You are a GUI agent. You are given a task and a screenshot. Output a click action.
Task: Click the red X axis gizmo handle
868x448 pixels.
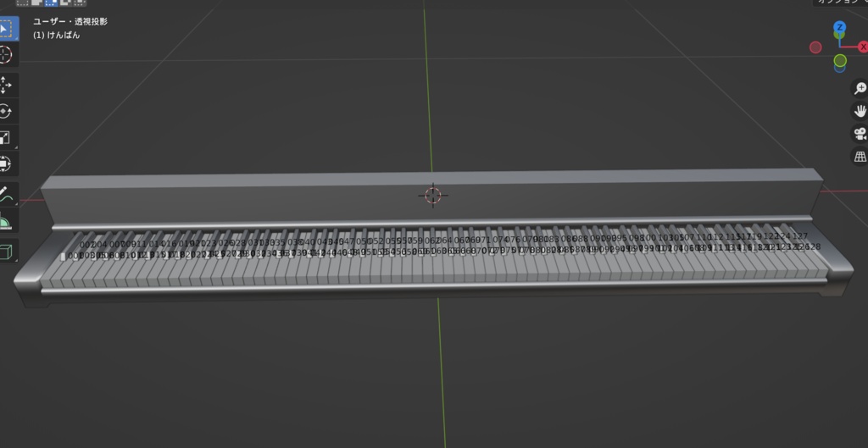tap(862, 47)
